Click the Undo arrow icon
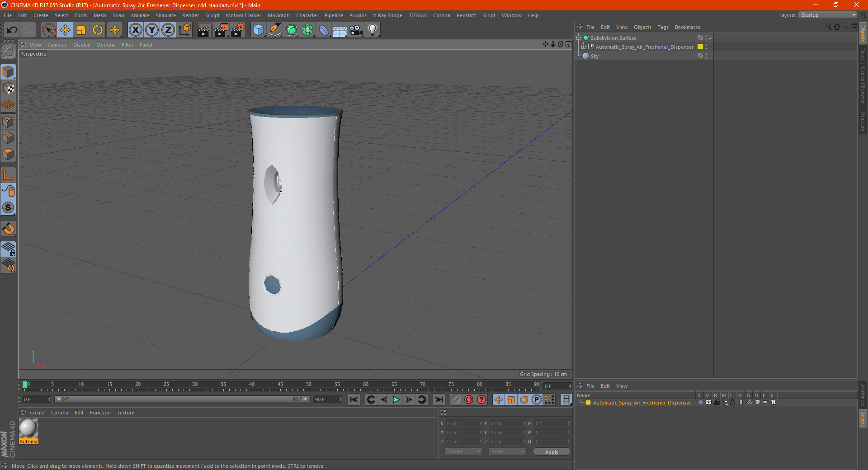This screenshot has height=470, width=868. tap(12, 30)
